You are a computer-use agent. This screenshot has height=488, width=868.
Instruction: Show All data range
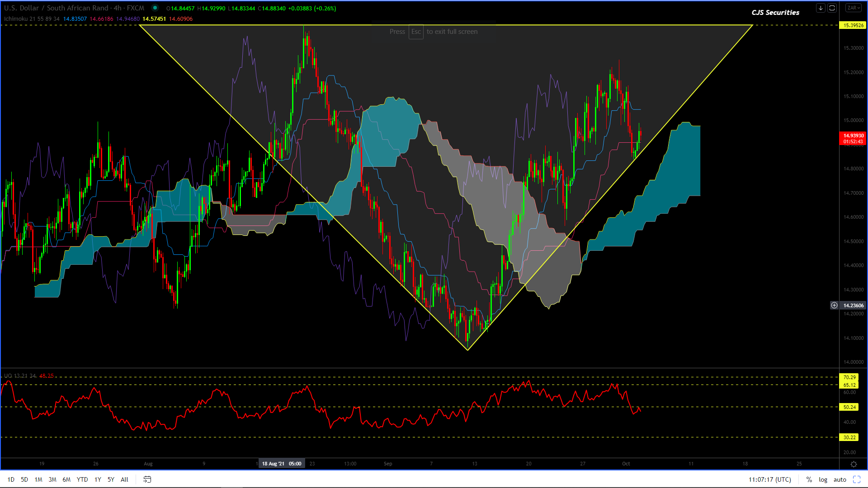point(124,479)
